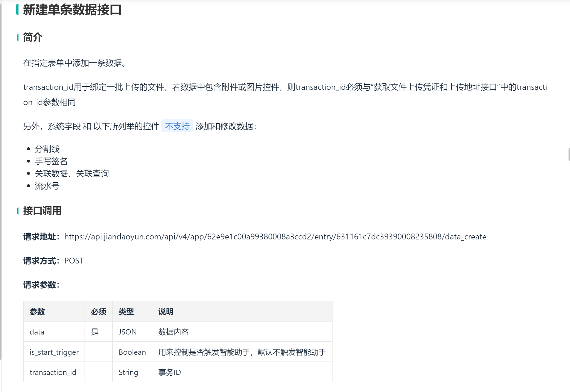Click the 参数 table column header

point(37,311)
